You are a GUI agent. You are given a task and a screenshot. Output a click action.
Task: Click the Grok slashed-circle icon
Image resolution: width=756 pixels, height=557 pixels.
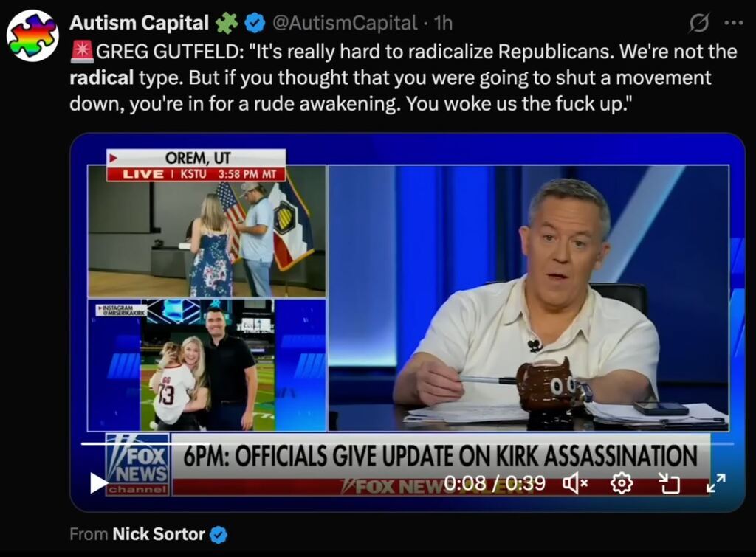tap(698, 23)
